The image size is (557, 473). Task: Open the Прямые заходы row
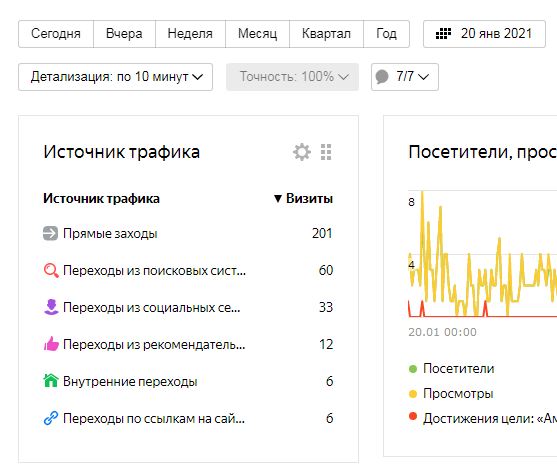pos(188,233)
